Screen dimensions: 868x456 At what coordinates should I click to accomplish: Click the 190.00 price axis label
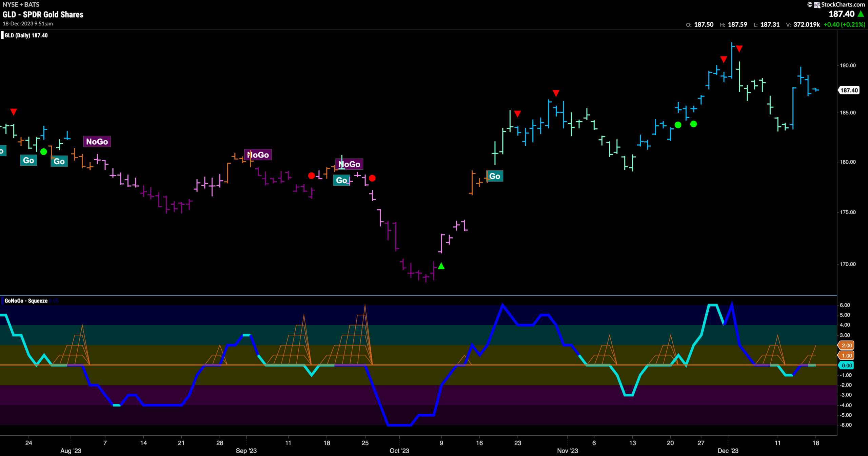[x=848, y=65]
